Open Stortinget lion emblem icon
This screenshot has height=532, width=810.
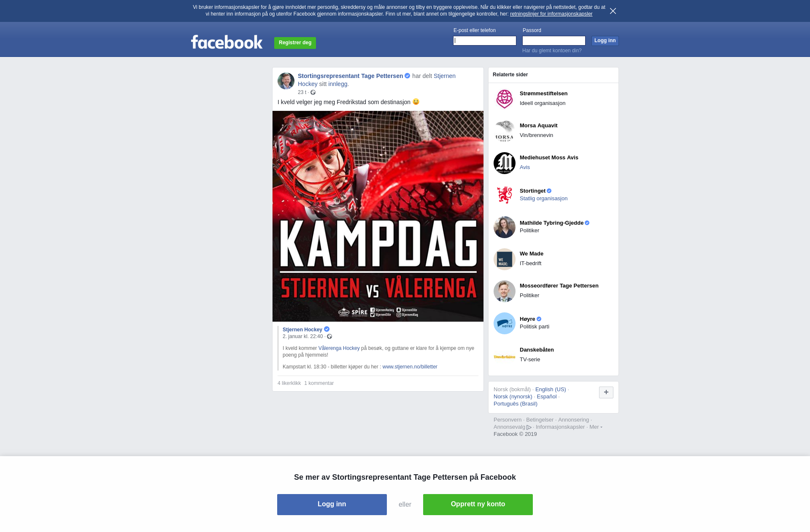[x=505, y=195]
